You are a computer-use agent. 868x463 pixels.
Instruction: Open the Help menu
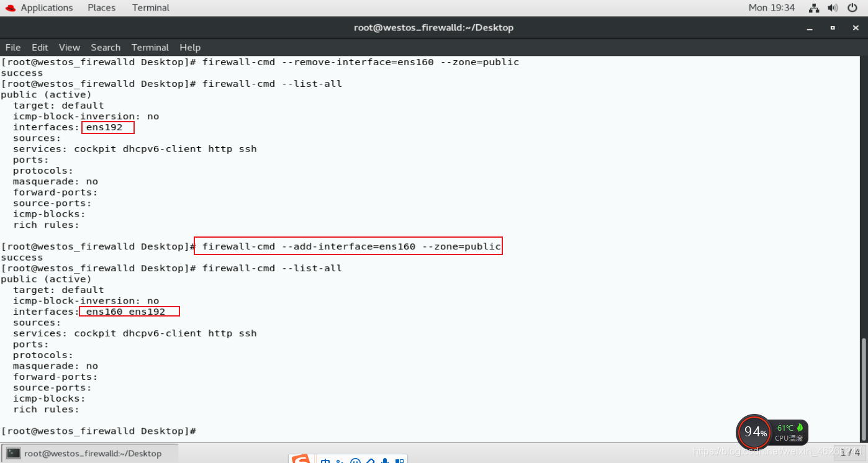(x=190, y=47)
